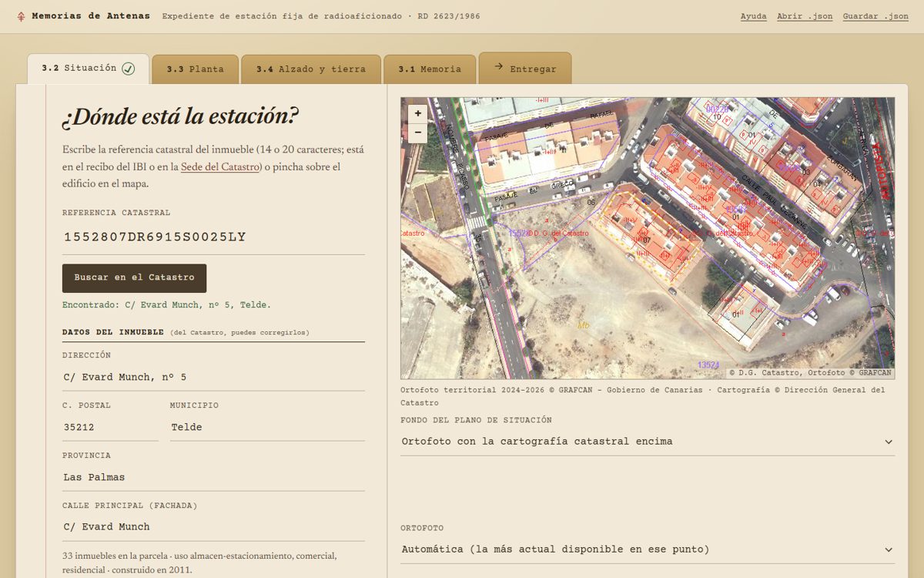The height and width of the screenshot is (578, 924).
Task: Edit the Dirección field
Action: (x=213, y=377)
